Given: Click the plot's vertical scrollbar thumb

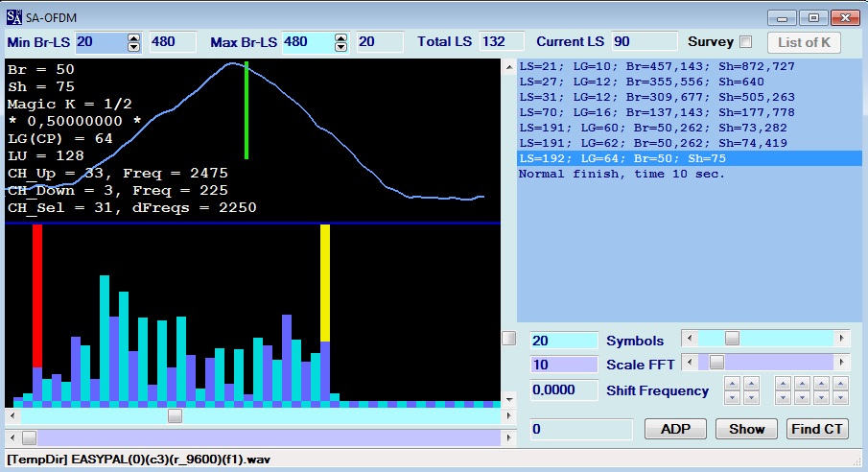Looking at the screenshot, I should coord(508,338).
